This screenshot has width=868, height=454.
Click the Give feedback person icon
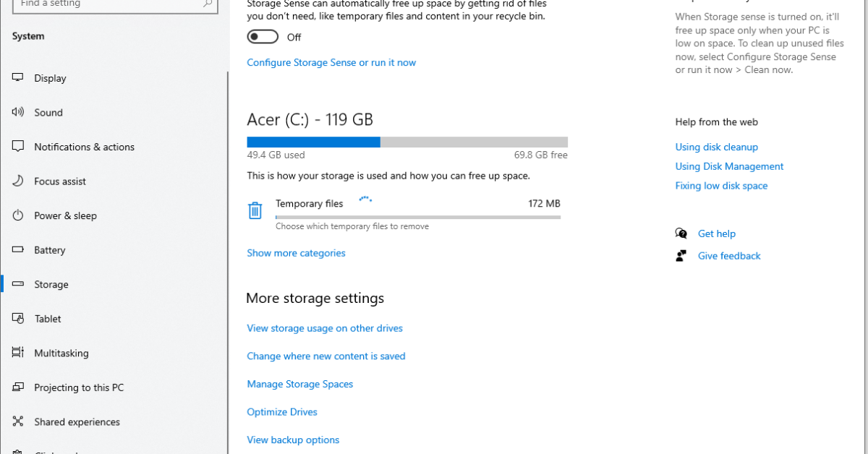tap(681, 256)
